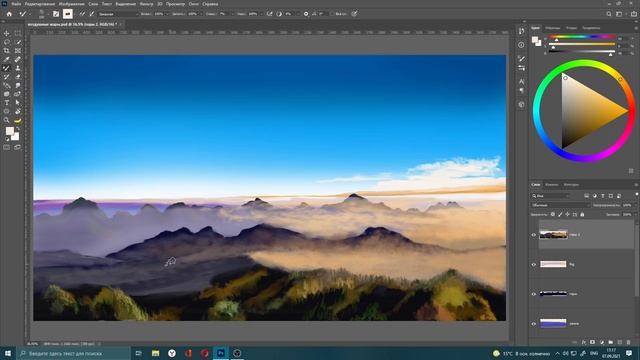Hide the layer with pale beige thumbnail
This screenshot has width=640, height=360.
coord(533,264)
